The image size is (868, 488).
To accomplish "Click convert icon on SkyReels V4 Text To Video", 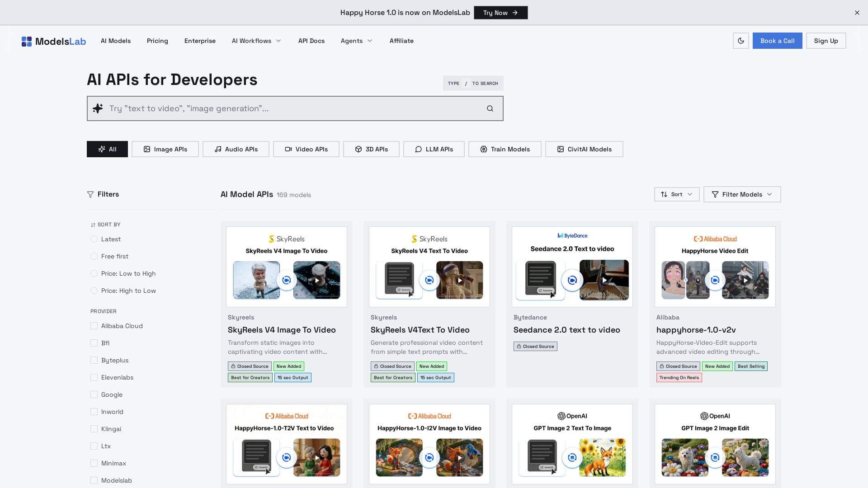I will pyautogui.click(x=429, y=280).
